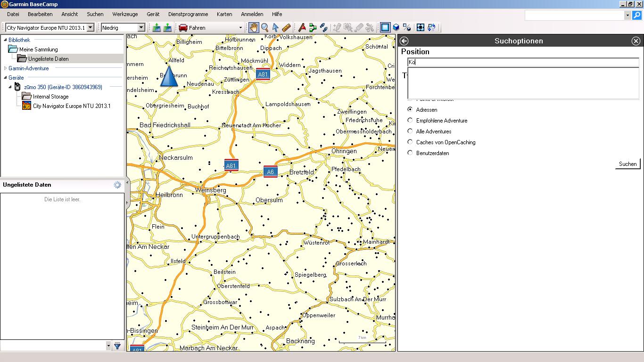Image resolution: width=644 pixels, height=362 pixels.
Task: Open the Fahren activity profile dropdown
Action: click(240, 28)
